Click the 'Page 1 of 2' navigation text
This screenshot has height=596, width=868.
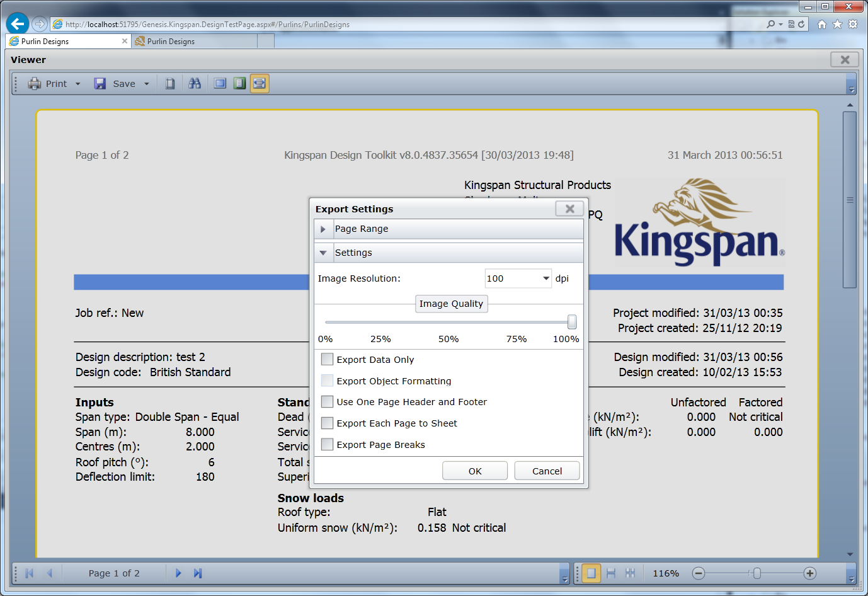point(114,573)
